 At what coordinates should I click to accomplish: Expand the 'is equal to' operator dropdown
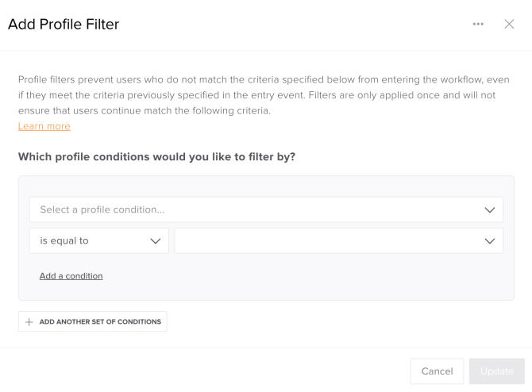click(98, 241)
